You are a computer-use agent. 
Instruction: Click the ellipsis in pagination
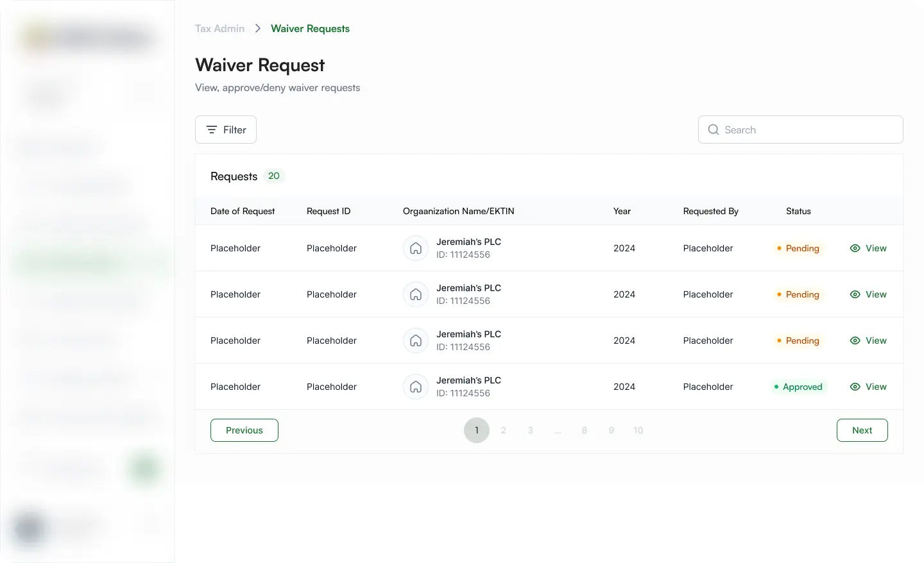(558, 430)
